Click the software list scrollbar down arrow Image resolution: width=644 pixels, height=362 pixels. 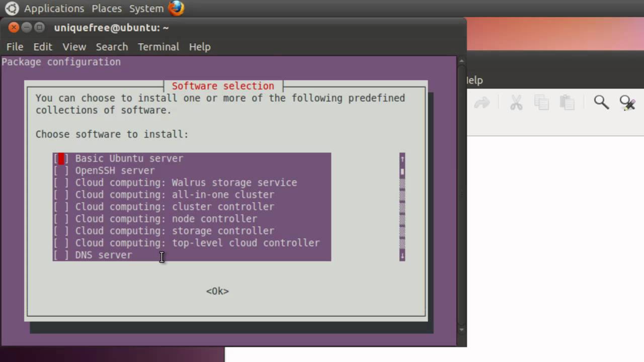[402, 255]
